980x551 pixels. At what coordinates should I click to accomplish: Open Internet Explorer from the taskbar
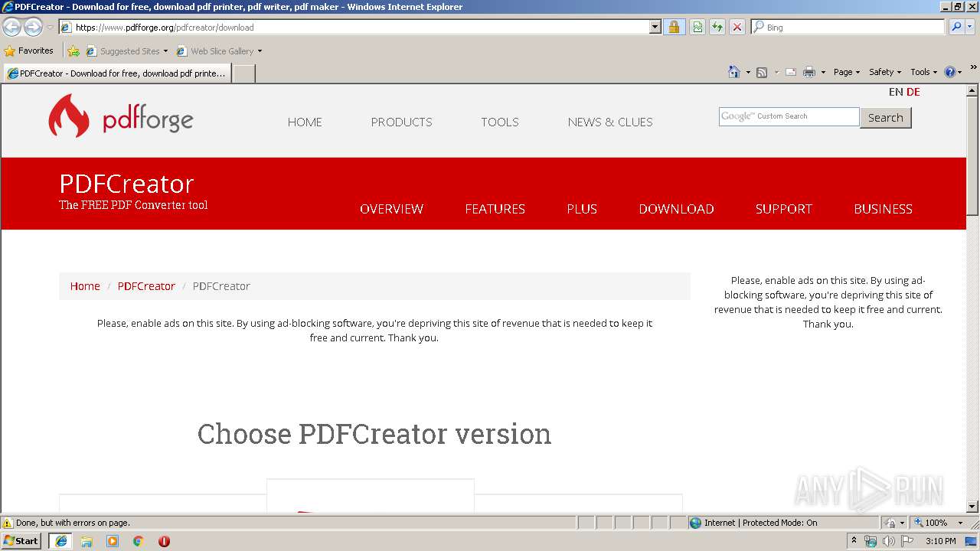[x=61, y=541]
